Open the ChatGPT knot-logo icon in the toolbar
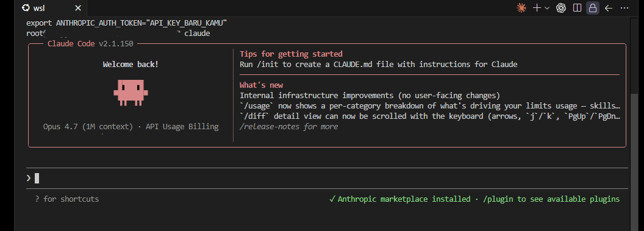 point(561,8)
